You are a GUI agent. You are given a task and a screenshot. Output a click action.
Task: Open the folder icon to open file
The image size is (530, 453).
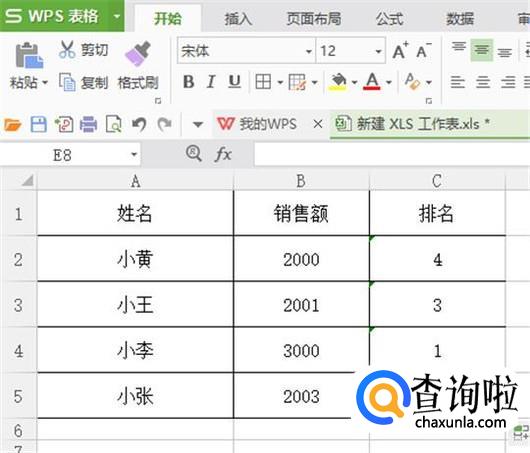click(x=13, y=125)
